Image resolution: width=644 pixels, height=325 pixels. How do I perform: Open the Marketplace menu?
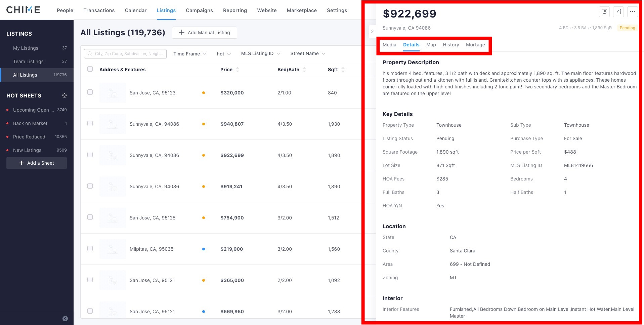click(302, 10)
